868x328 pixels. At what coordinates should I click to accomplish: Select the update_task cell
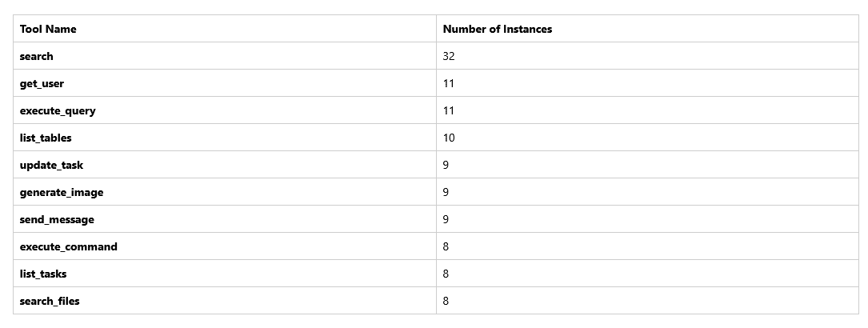[51, 165]
